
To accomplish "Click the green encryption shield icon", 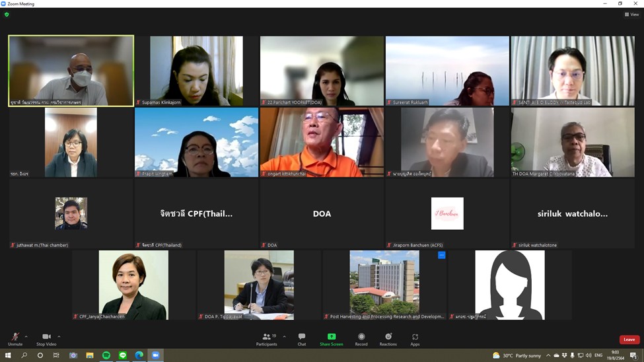I will click(x=7, y=15).
